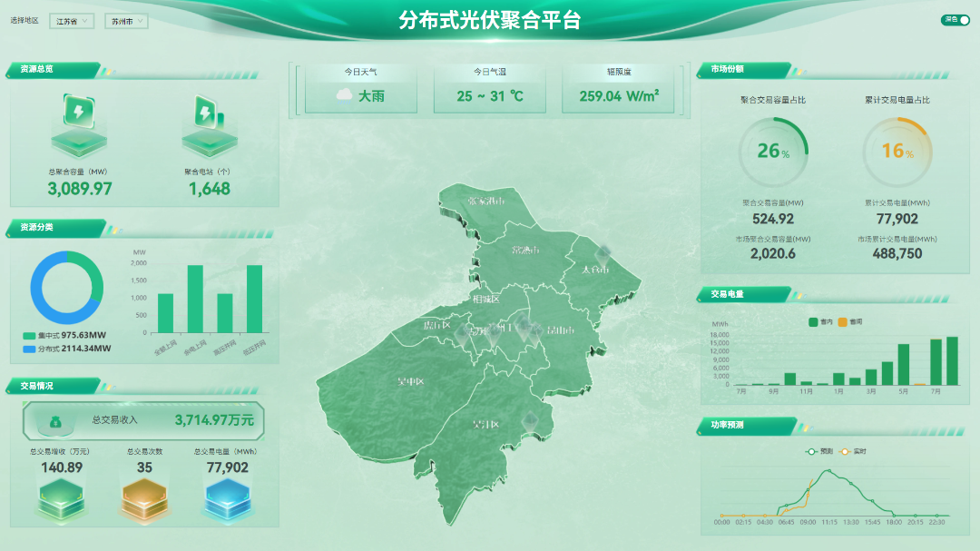
Task: Open the 江苏省 province dropdown
Action: [73, 21]
